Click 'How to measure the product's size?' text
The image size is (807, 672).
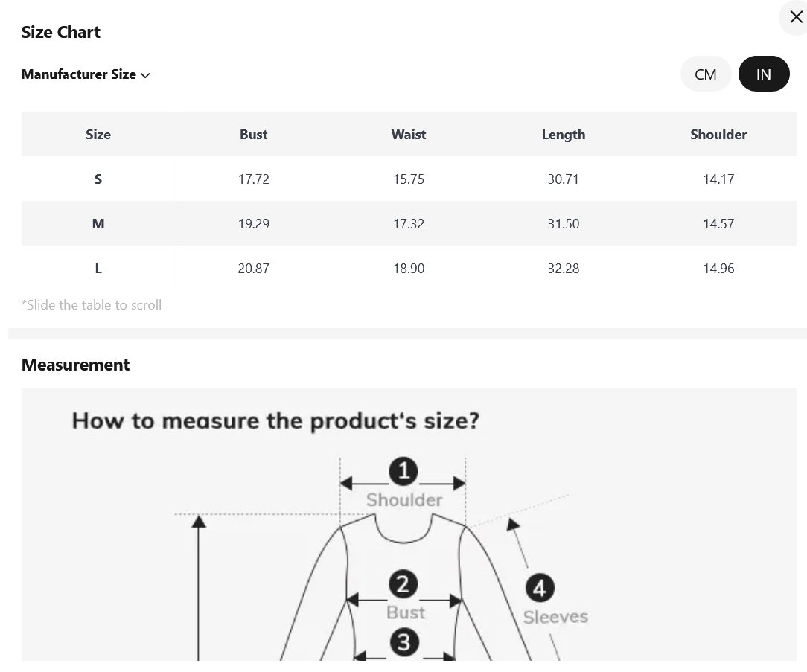[276, 421]
